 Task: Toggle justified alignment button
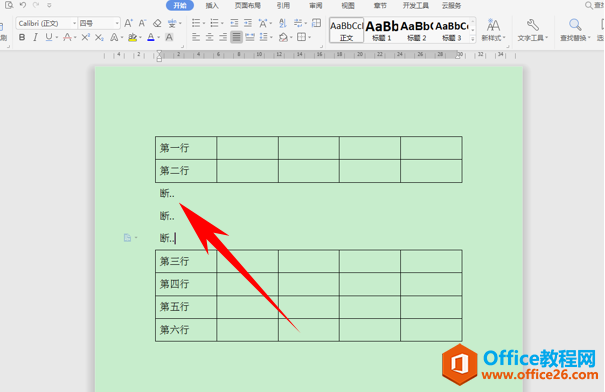(237, 37)
